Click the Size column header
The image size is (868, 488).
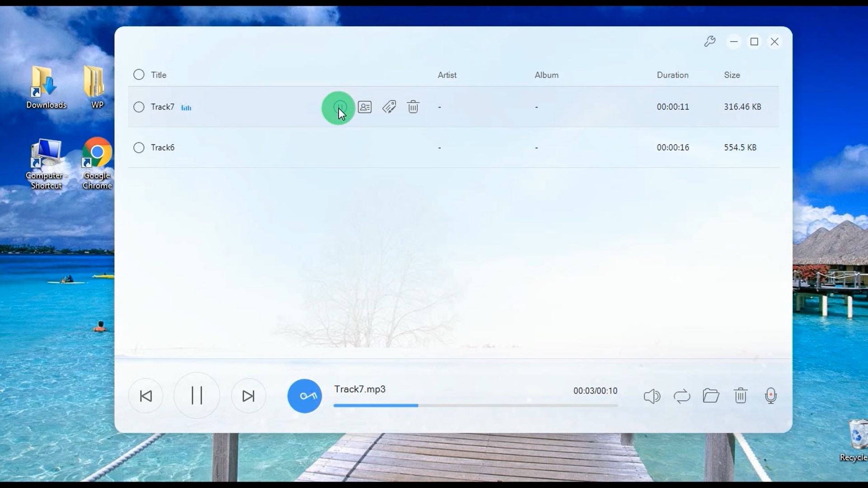(732, 75)
